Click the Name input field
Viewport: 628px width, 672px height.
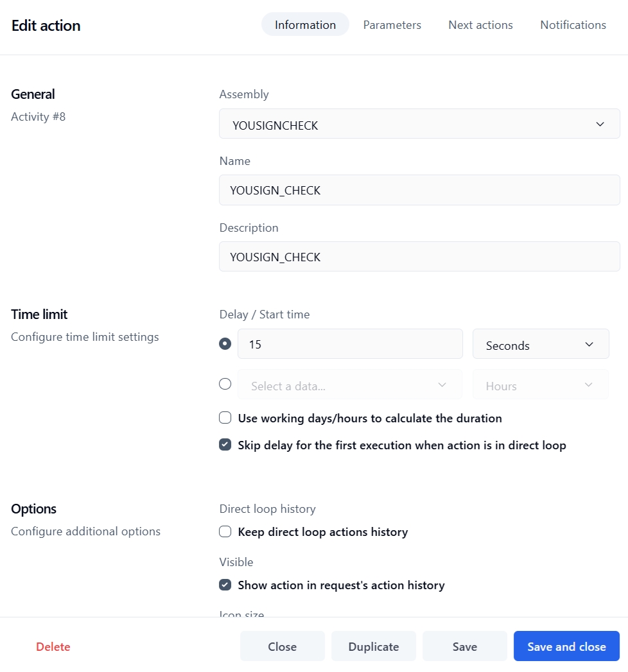[x=419, y=191]
